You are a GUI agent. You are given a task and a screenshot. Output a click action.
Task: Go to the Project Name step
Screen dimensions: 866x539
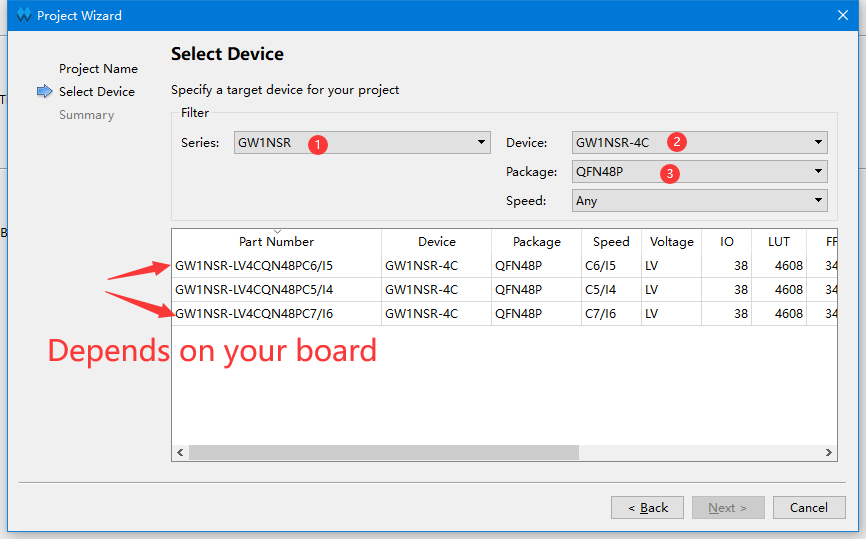click(98, 68)
